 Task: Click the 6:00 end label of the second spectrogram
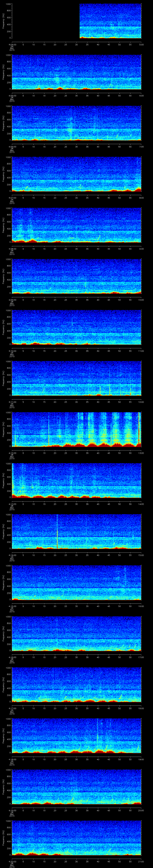coord(141,95)
